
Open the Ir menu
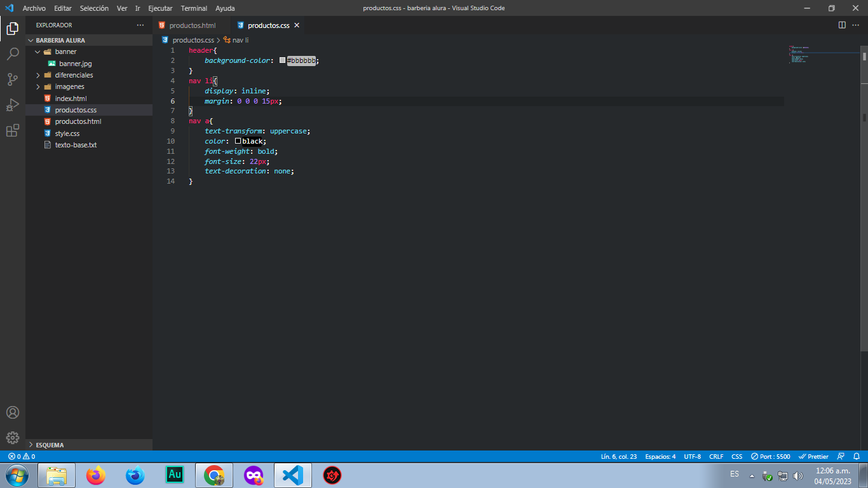138,8
